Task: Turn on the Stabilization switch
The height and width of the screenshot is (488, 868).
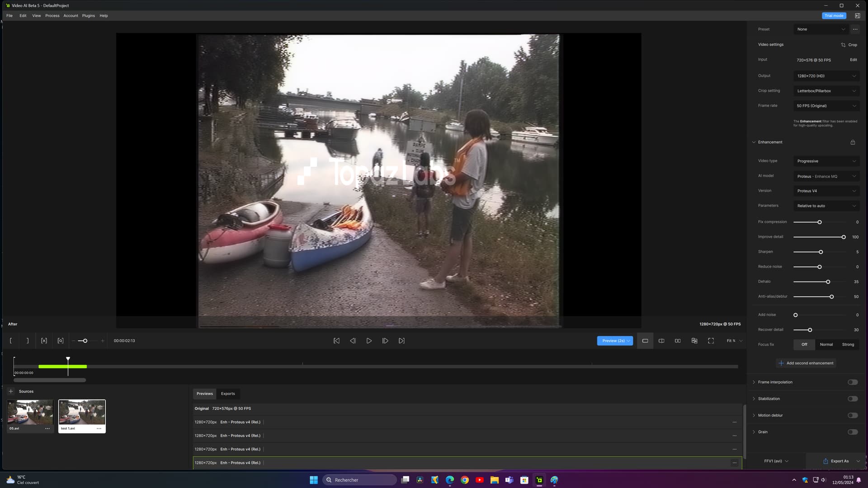Action: [852, 399]
